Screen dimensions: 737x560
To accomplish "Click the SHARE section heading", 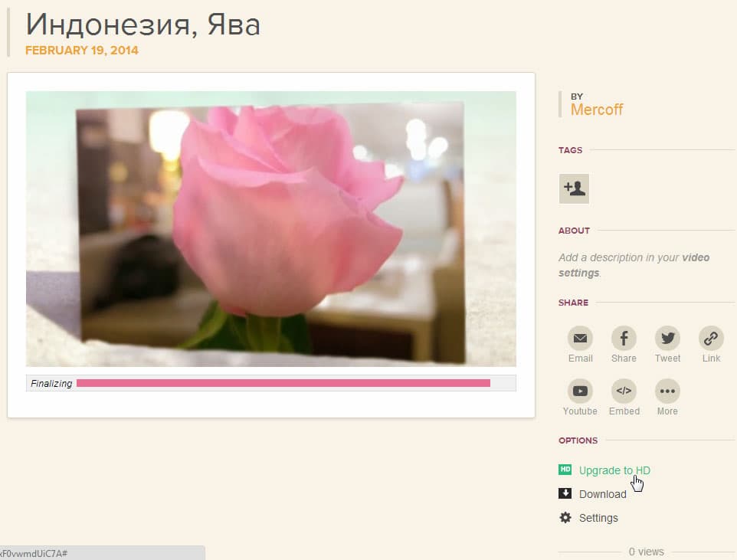I will 573,303.
